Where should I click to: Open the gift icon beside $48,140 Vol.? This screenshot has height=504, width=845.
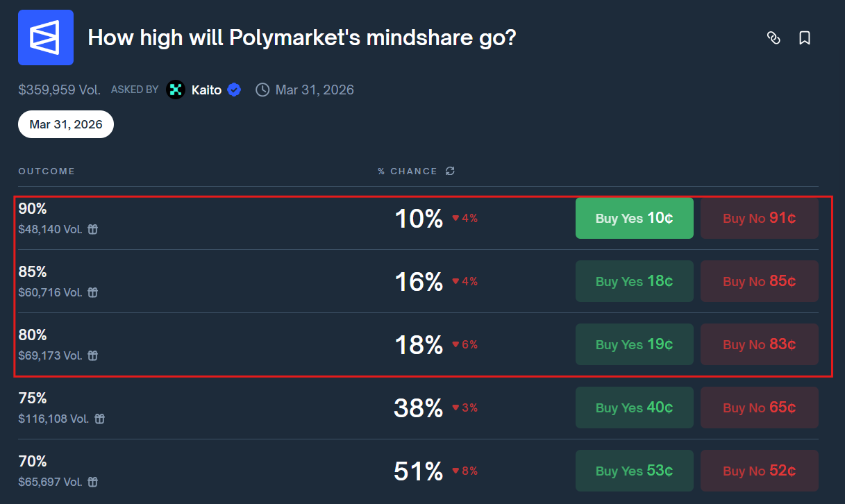pyautogui.click(x=92, y=228)
